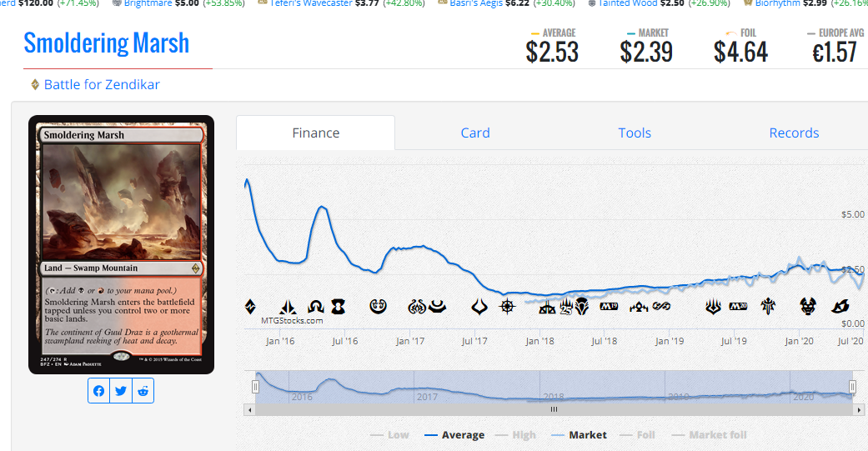Click the Throne of Eldraine set marker

click(768, 306)
